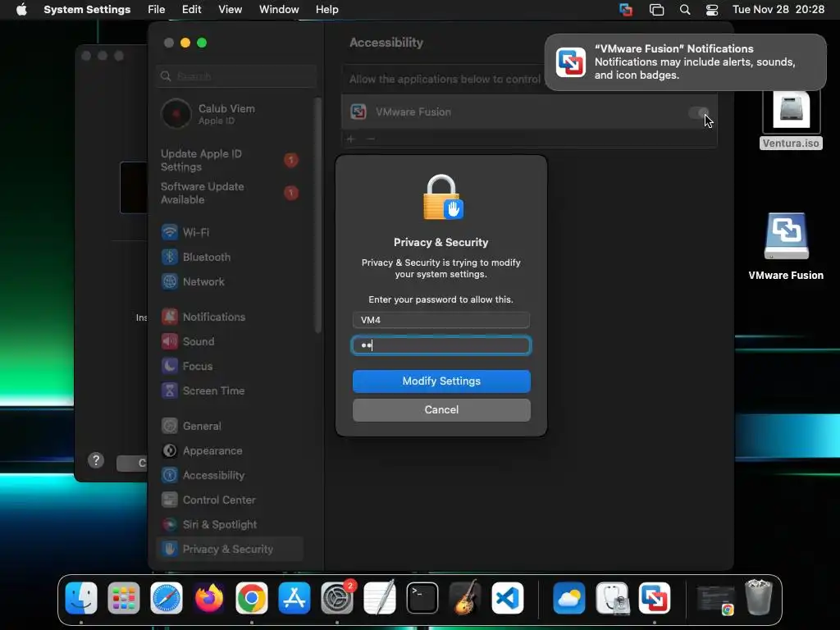Click the sidebar Search field
This screenshot has width=840, height=630.
236,76
